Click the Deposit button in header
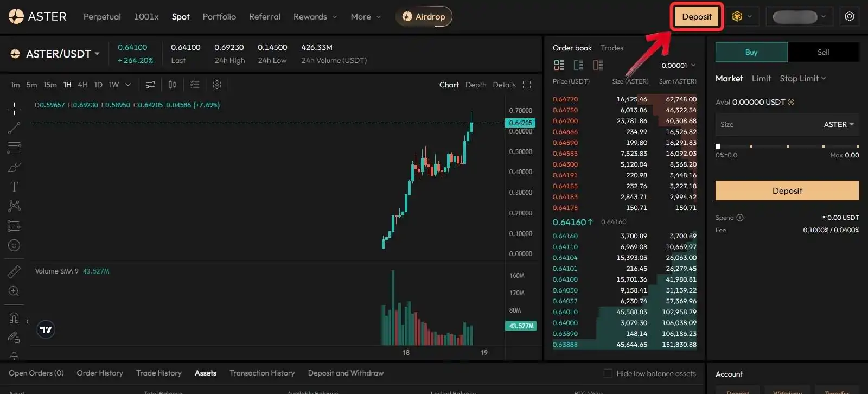 click(697, 17)
